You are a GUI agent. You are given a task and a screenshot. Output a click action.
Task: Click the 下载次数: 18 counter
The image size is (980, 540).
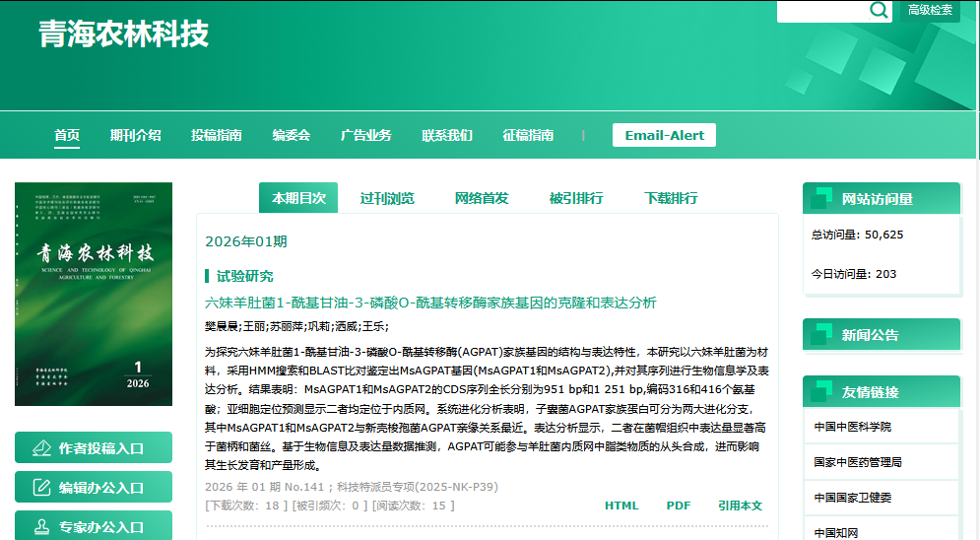click(246, 506)
